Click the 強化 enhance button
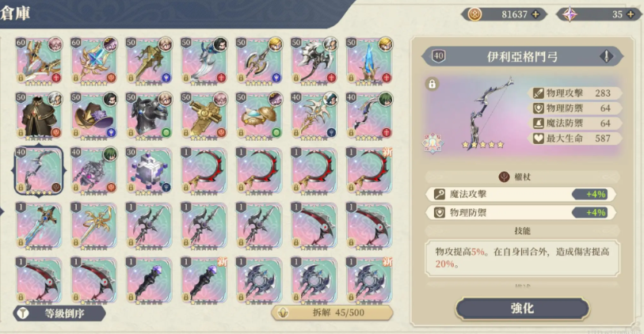 point(522,308)
